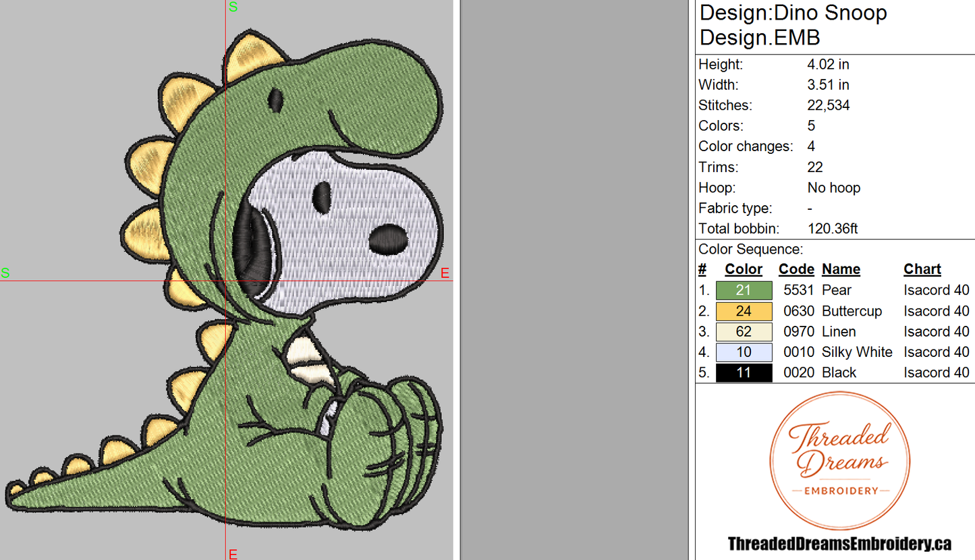This screenshot has width=975, height=560.
Task: Click the Dino Snoopy embroidery preview image
Action: point(226,280)
